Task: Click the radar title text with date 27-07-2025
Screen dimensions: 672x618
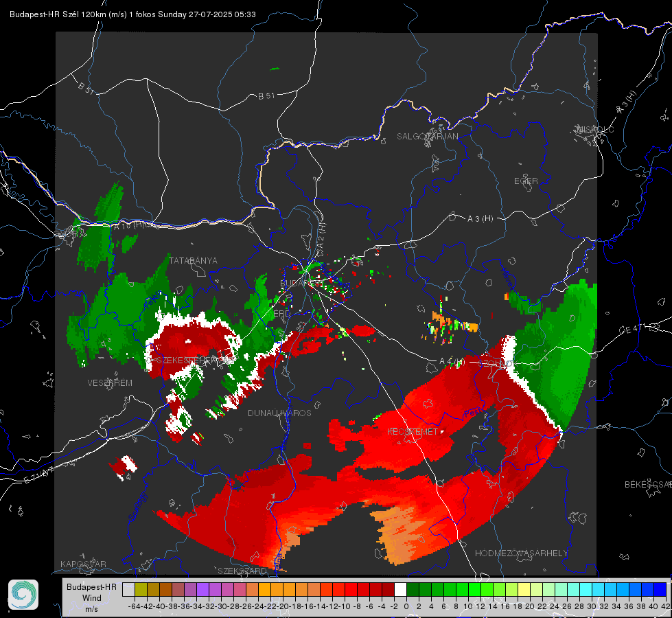Action: (133, 14)
